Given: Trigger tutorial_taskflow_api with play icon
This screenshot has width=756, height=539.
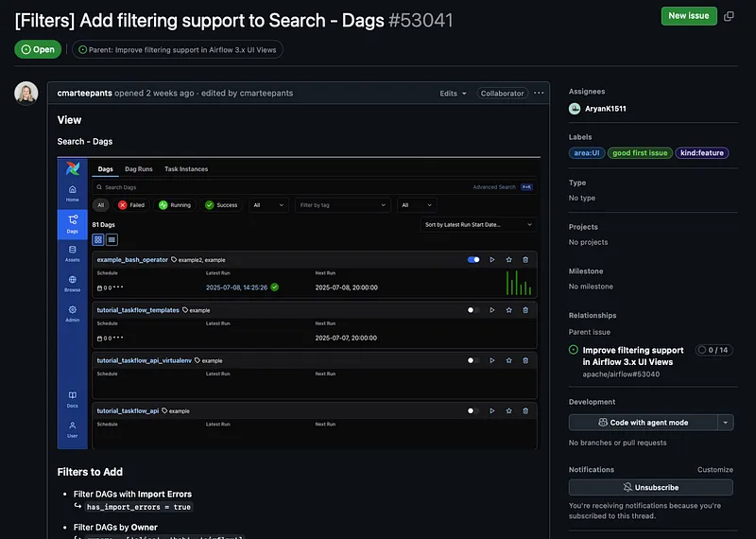Looking at the screenshot, I should [492, 411].
